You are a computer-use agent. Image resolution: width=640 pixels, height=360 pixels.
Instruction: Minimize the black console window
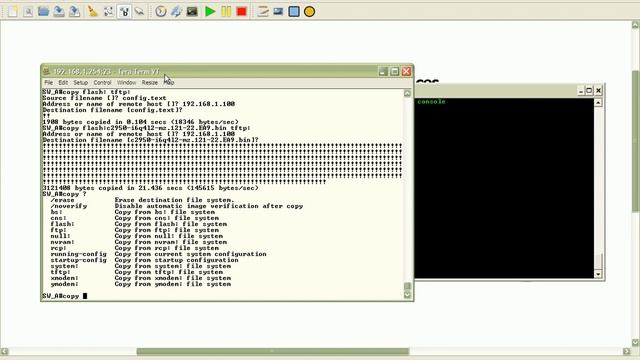tap(580, 90)
